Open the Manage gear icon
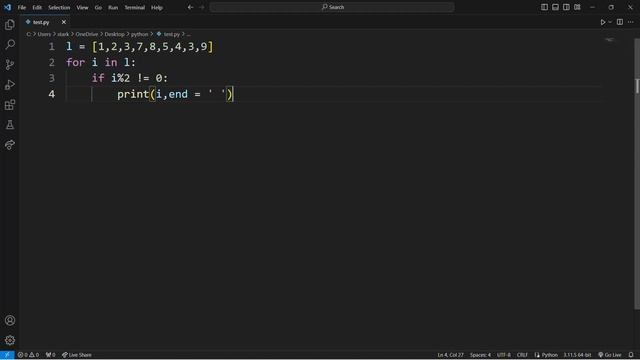 (x=10, y=340)
